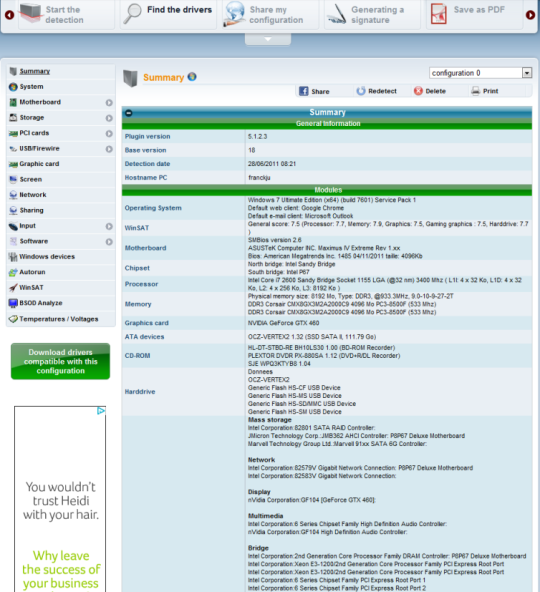Click the Storage sidebar icon
Screen dimensions: 540x592
click(x=13, y=118)
